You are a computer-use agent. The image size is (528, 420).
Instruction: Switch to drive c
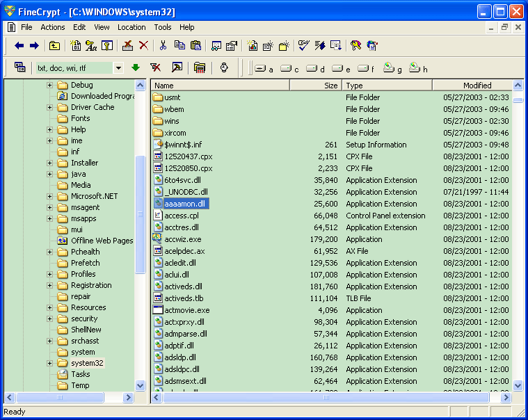[x=289, y=69]
